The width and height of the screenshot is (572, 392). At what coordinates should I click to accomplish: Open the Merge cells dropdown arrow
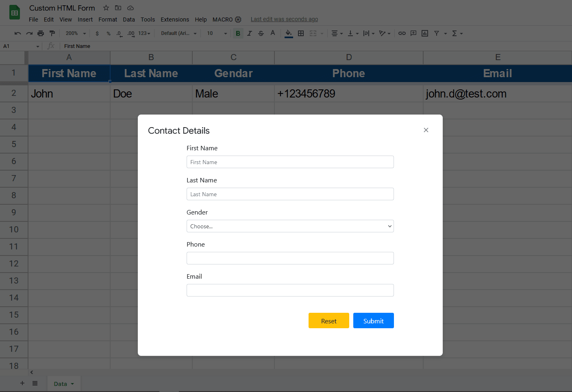tap(322, 33)
